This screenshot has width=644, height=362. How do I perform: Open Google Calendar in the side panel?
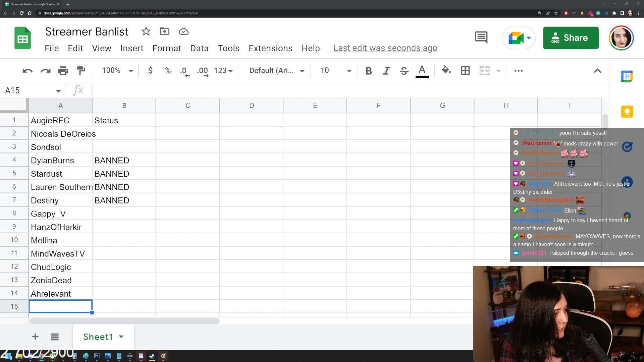click(x=627, y=76)
